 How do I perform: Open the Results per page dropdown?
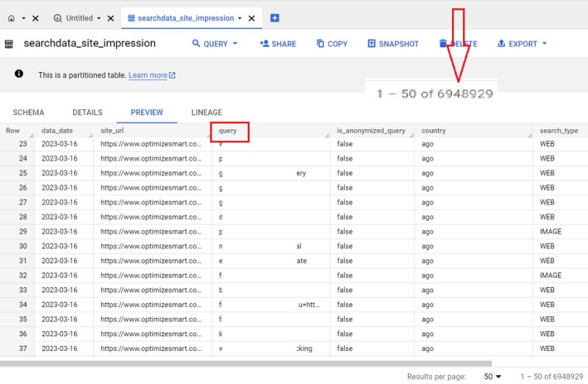tap(492, 377)
